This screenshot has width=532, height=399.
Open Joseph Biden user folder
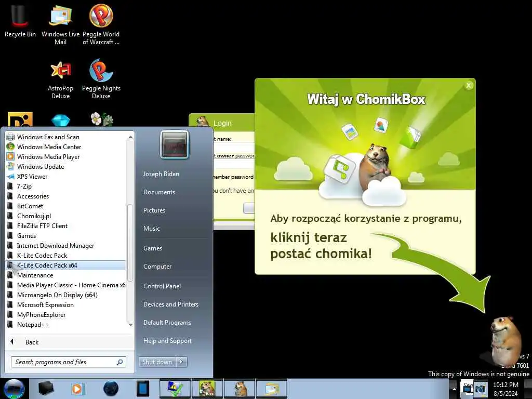(161, 174)
